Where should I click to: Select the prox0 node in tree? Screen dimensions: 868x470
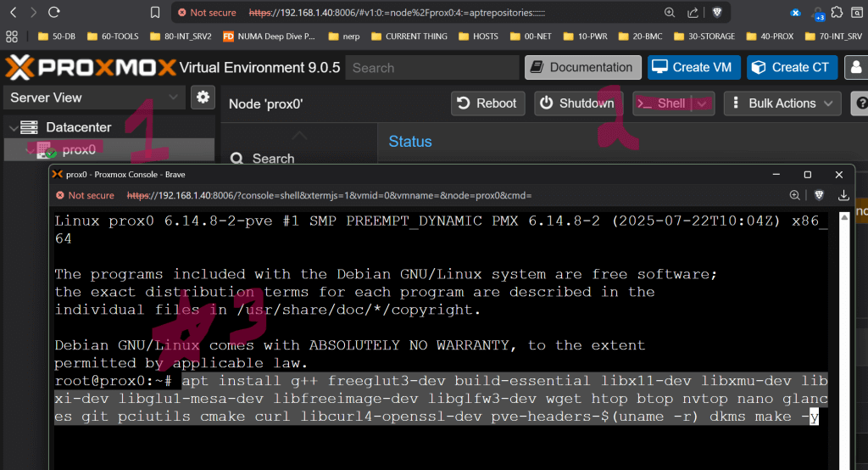tap(79, 150)
